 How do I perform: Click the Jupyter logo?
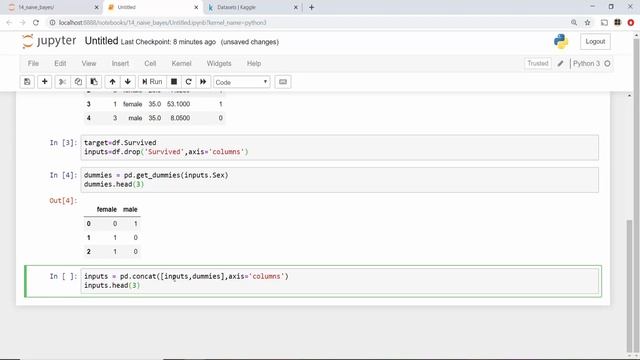point(49,41)
